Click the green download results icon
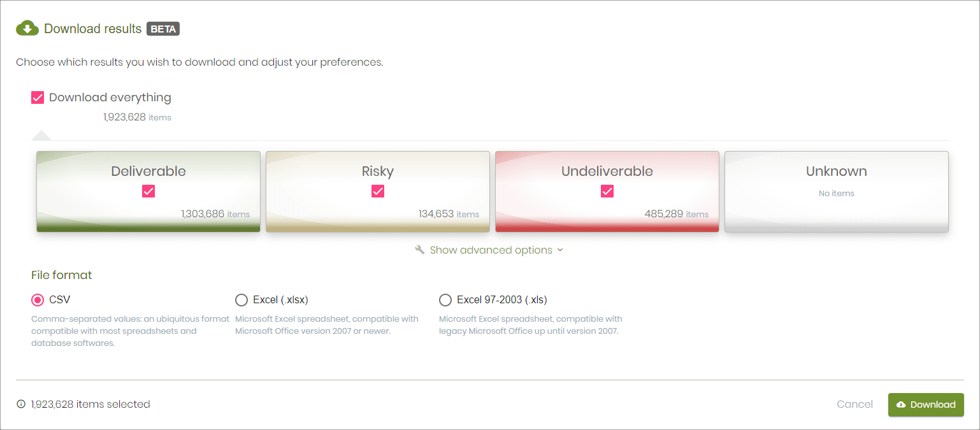This screenshot has width=980, height=430. (27, 28)
